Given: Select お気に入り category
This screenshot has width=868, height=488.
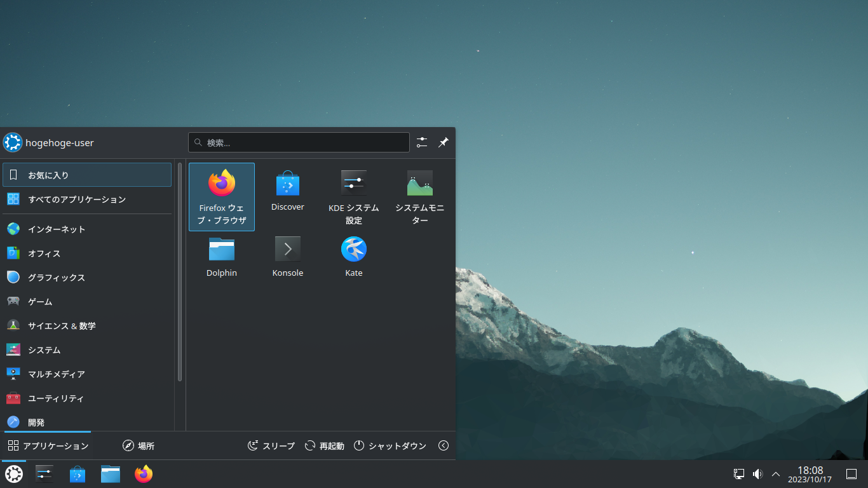Looking at the screenshot, I should point(87,175).
